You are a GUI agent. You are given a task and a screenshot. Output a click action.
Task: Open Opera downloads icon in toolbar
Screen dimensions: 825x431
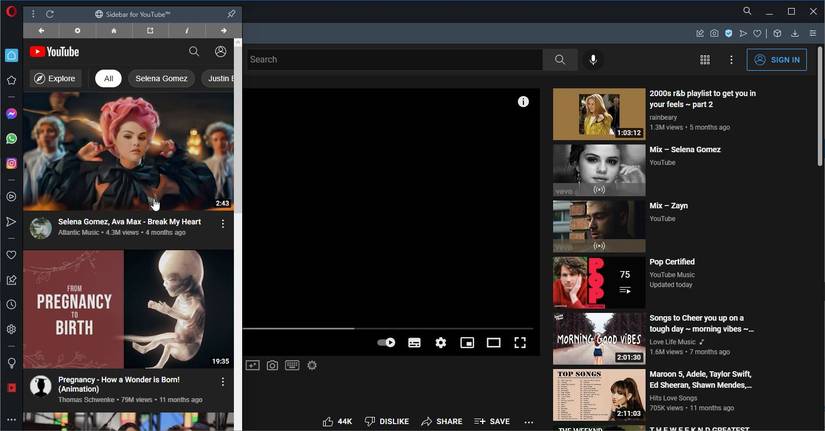[x=795, y=33]
